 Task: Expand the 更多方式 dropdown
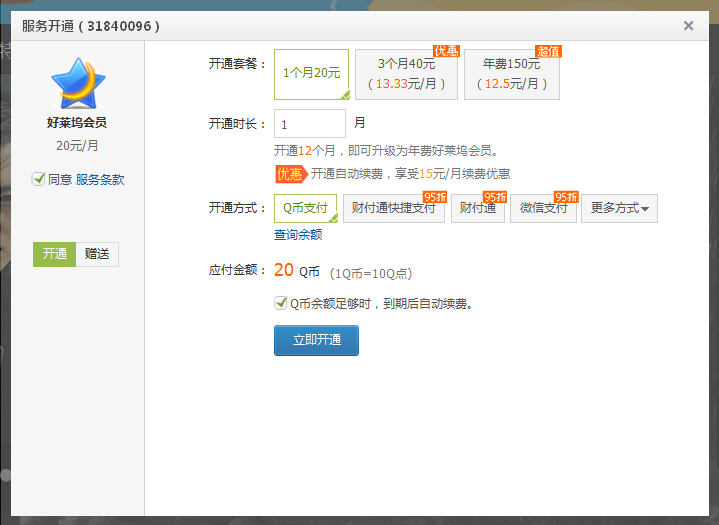click(619, 208)
